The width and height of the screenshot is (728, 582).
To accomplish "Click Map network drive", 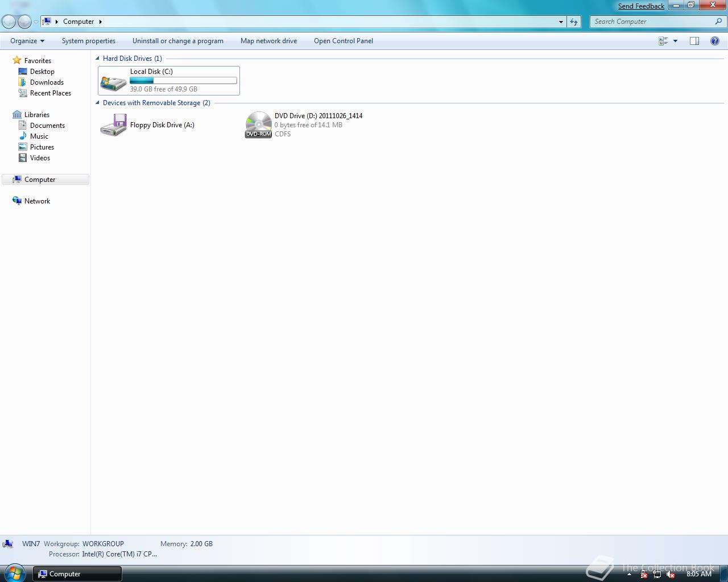I will pos(268,41).
